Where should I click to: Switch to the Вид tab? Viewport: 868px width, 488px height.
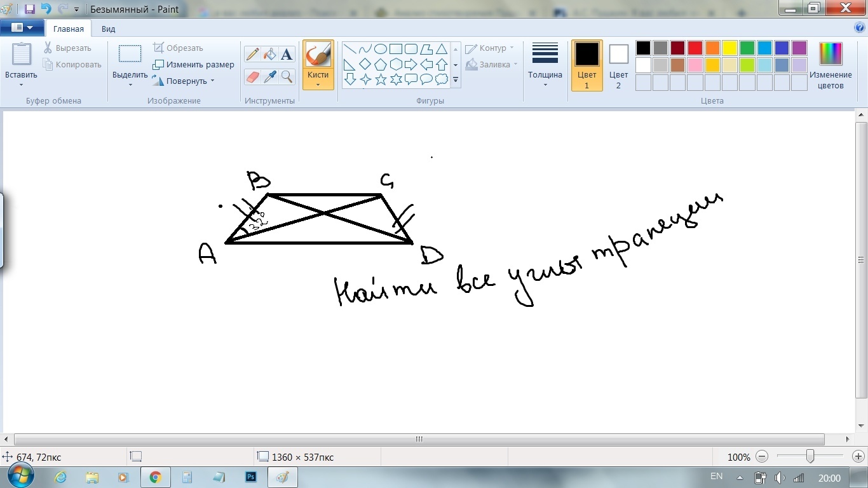click(108, 29)
